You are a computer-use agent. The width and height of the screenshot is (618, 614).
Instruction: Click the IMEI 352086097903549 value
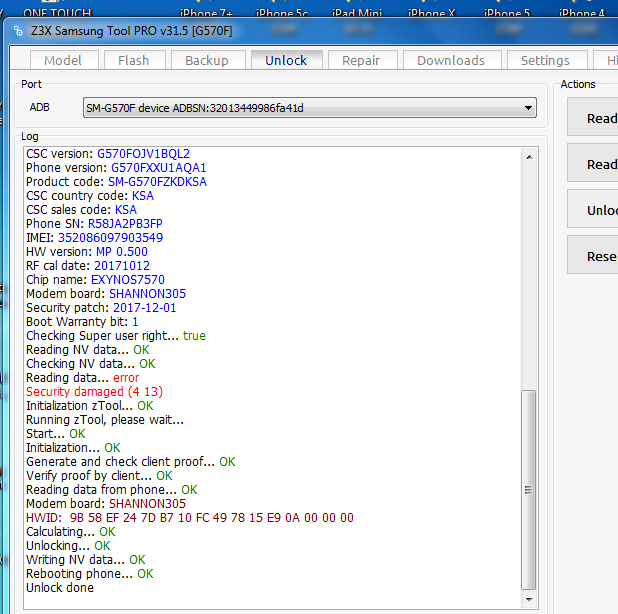point(110,238)
